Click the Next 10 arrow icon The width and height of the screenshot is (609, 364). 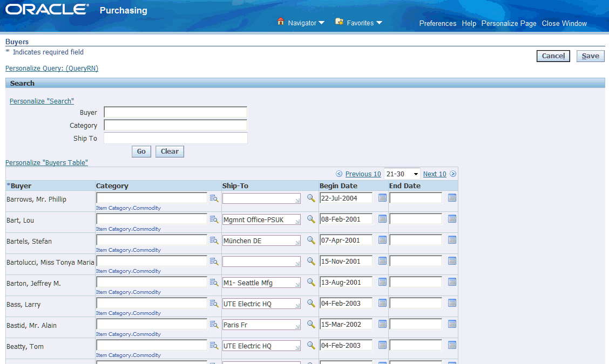(453, 174)
